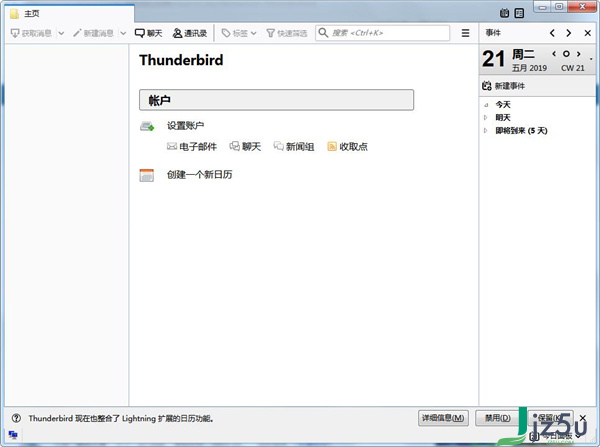Image resolution: width=600 pixels, height=447 pixels.
Task: Go to next events pane view
Action: click(569, 33)
